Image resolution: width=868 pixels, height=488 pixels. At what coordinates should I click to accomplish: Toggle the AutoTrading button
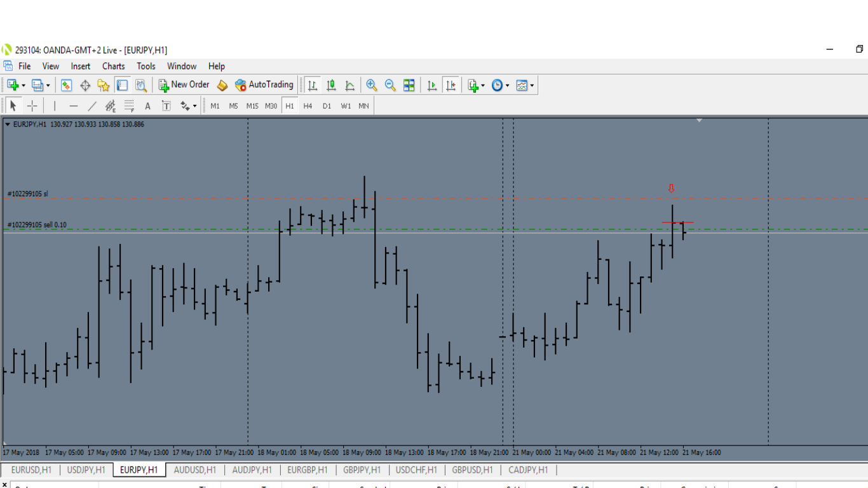click(x=264, y=85)
